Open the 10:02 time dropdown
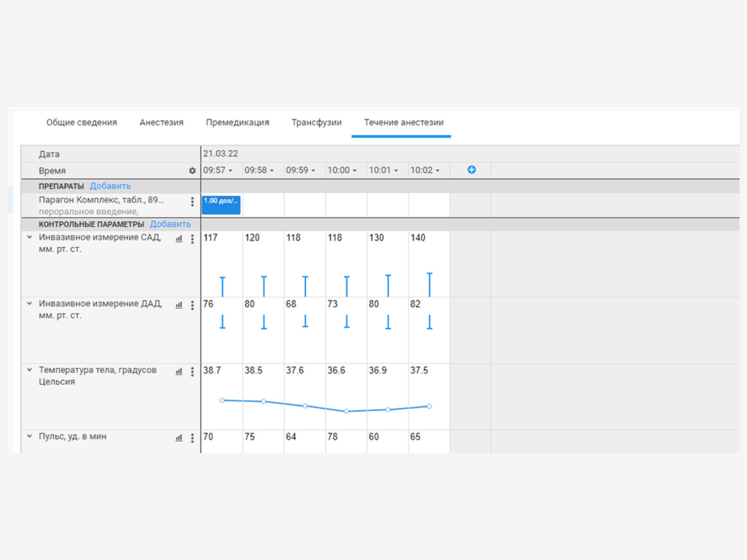 (425, 170)
